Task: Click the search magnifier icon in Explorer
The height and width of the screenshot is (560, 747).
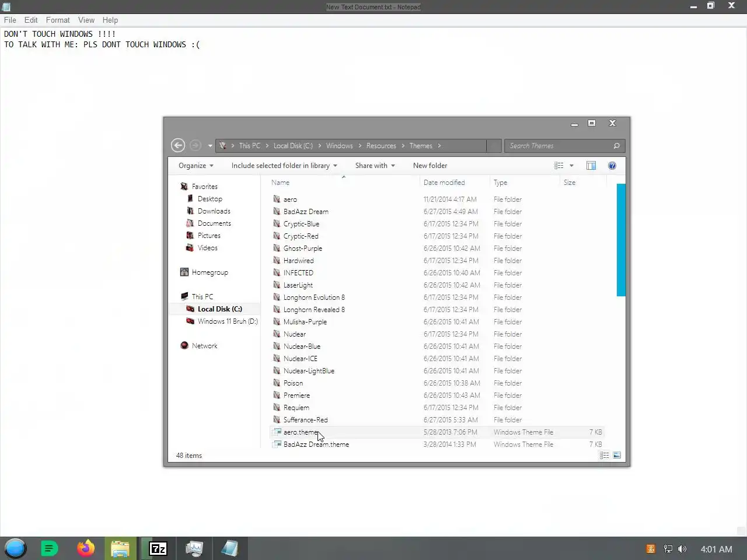Action: coord(616,146)
